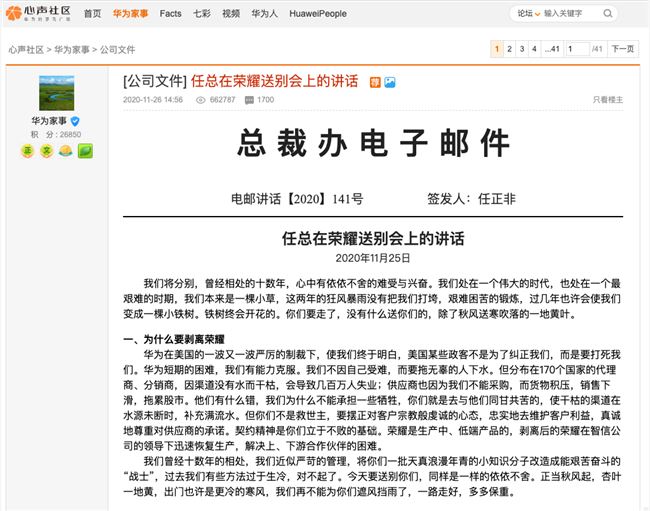Go to page 2
The image size is (650, 511).
[x=509, y=49]
